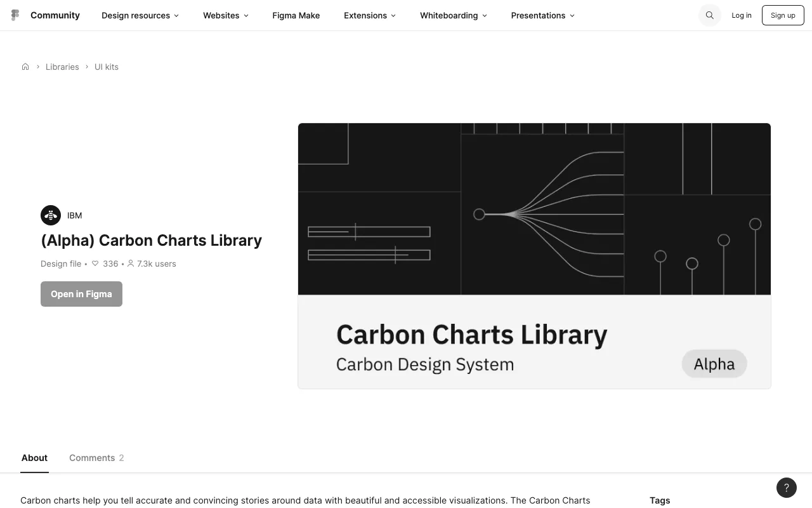Expand the Websites dropdown menu
This screenshot has height=508, width=812.
coord(226,15)
